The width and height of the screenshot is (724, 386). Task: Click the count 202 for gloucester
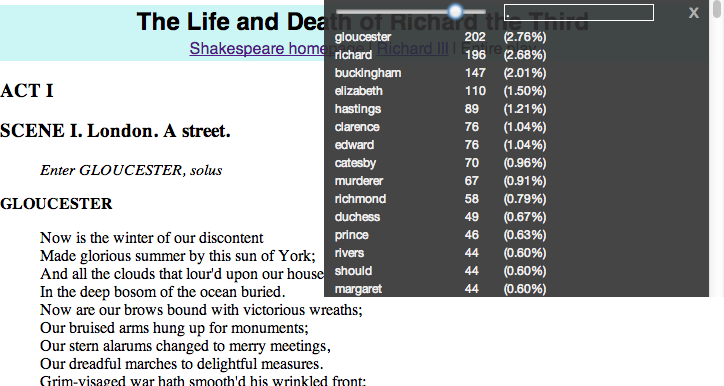(475, 37)
